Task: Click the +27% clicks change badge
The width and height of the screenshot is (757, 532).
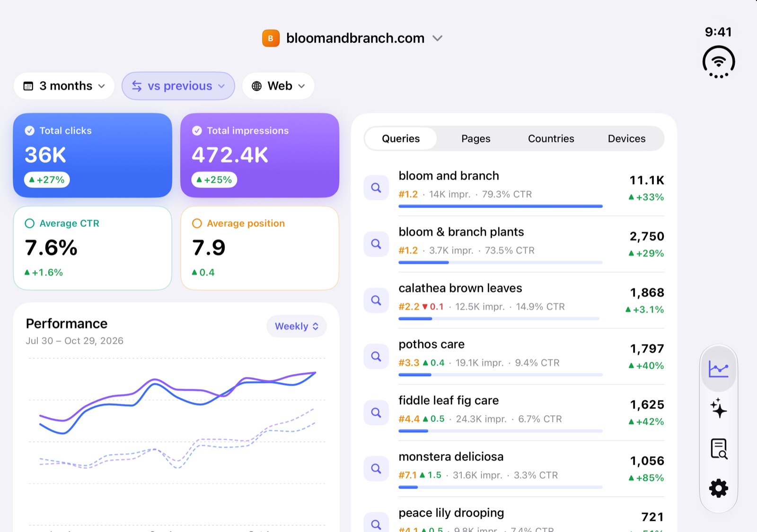Action: click(x=47, y=180)
